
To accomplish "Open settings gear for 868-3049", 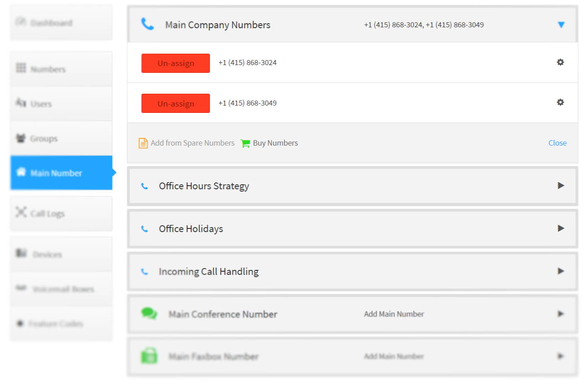I will pyautogui.click(x=561, y=102).
